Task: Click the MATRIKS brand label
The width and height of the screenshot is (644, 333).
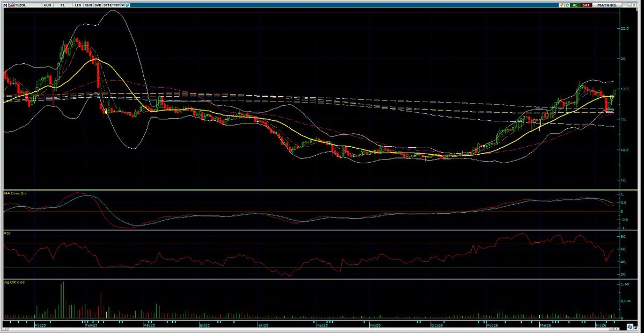Action: point(607,5)
